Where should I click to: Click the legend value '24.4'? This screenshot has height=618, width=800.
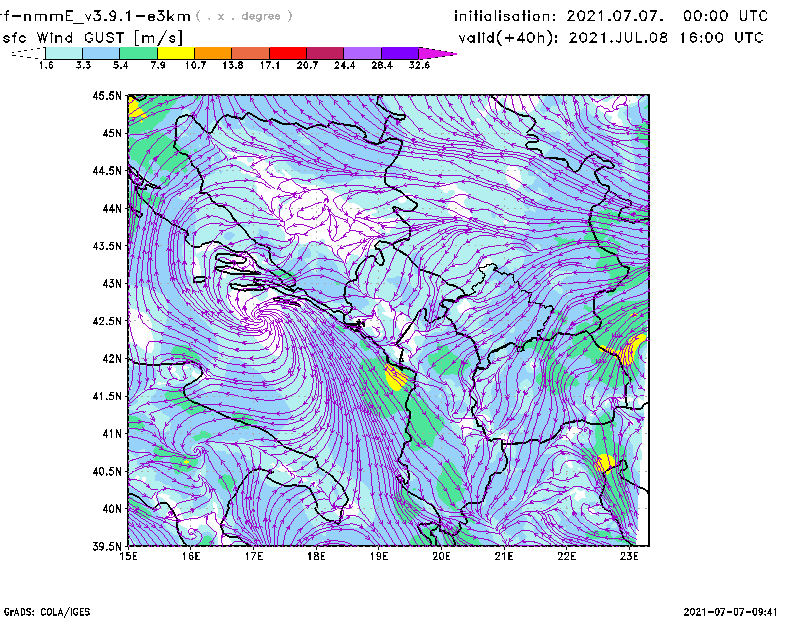[344, 65]
